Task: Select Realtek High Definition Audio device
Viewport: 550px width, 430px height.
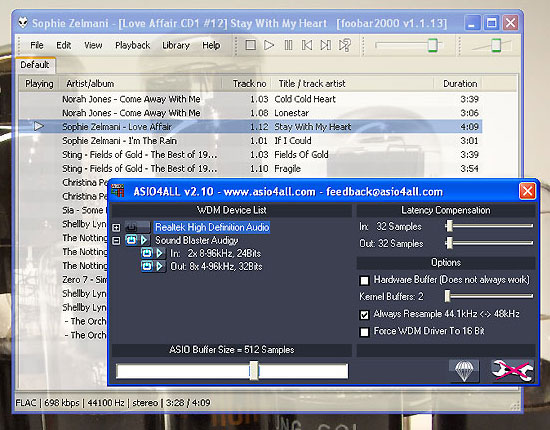Action: (212, 227)
